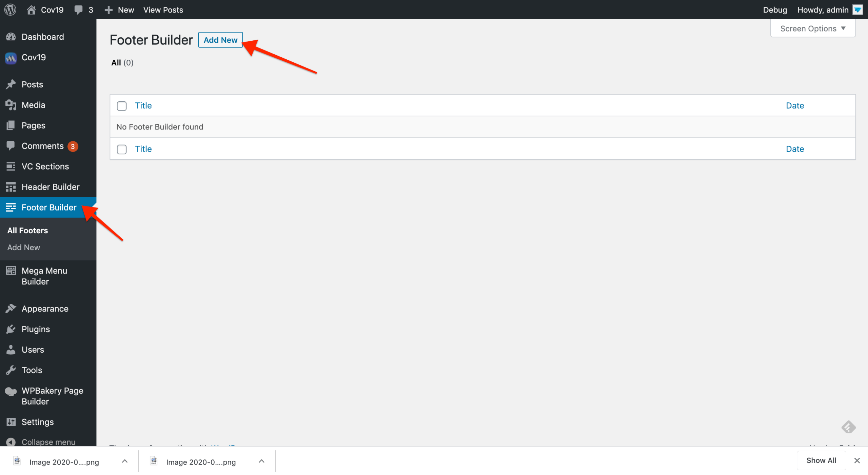Click the WordPress logo icon

coord(11,9)
